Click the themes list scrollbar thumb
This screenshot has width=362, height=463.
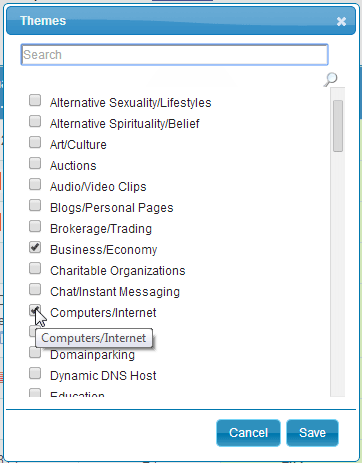338,126
